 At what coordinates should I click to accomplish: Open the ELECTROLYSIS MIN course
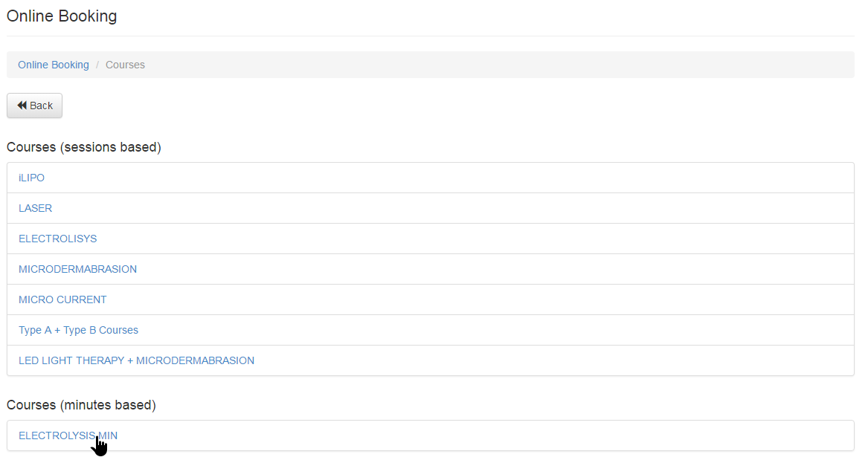pos(68,435)
